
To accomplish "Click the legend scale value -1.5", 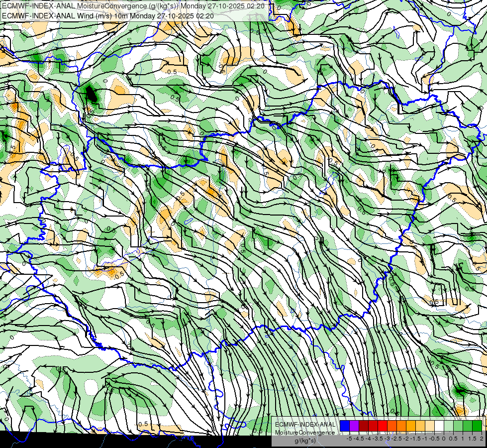I will click(x=415, y=439).
